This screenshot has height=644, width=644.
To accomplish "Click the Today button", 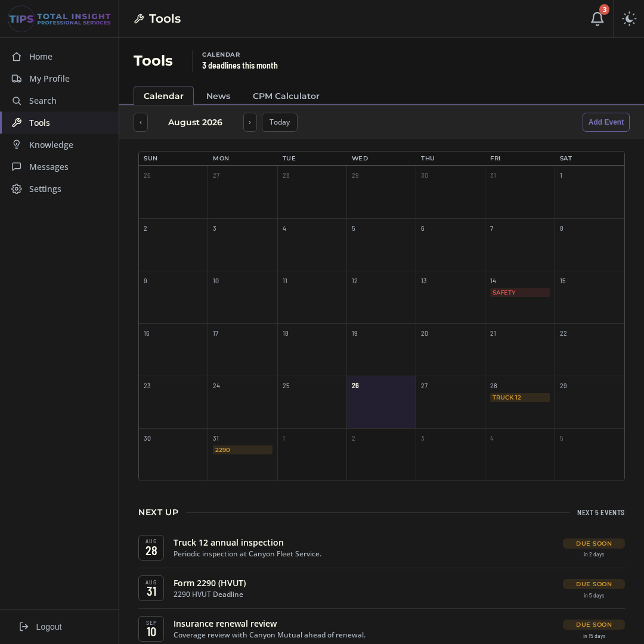I will (279, 122).
